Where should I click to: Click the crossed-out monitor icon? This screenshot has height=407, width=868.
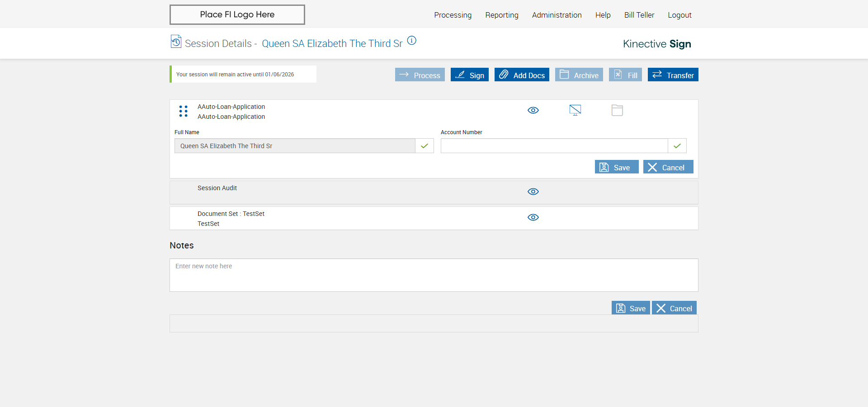[575, 110]
